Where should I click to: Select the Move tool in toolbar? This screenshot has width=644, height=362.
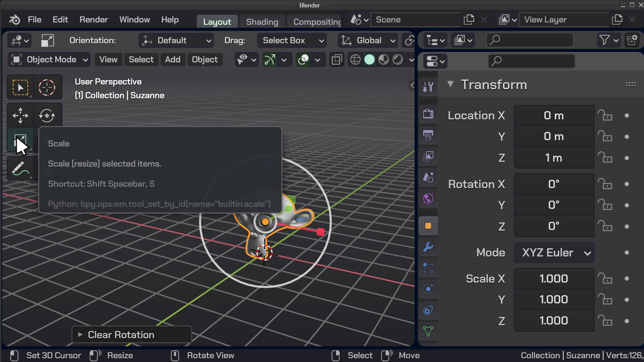click(x=20, y=116)
